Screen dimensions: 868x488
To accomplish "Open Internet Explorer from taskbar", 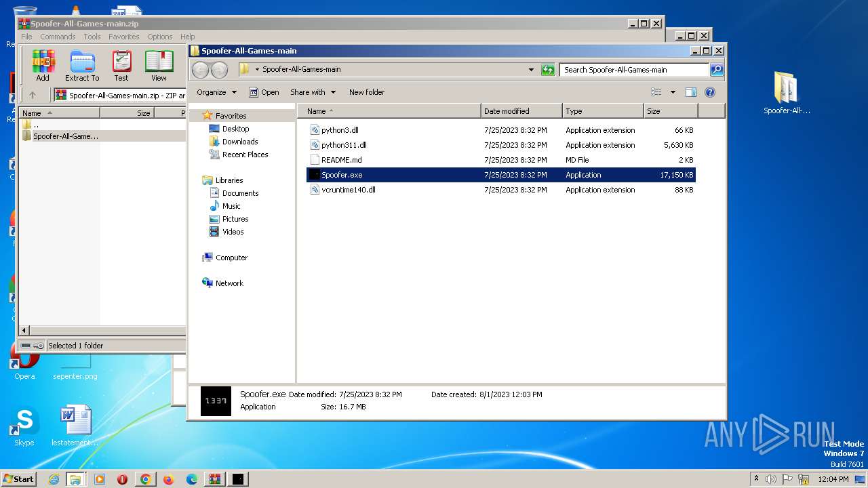I will [x=54, y=479].
